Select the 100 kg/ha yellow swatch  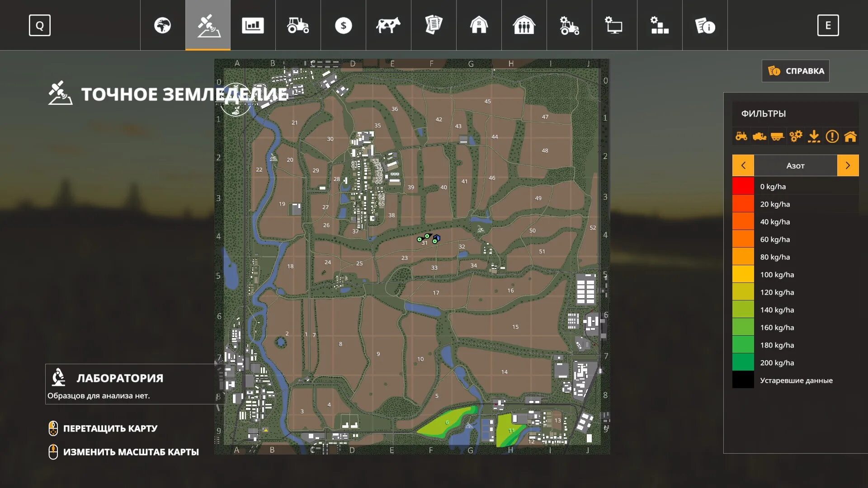pyautogui.click(x=743, y=274)
